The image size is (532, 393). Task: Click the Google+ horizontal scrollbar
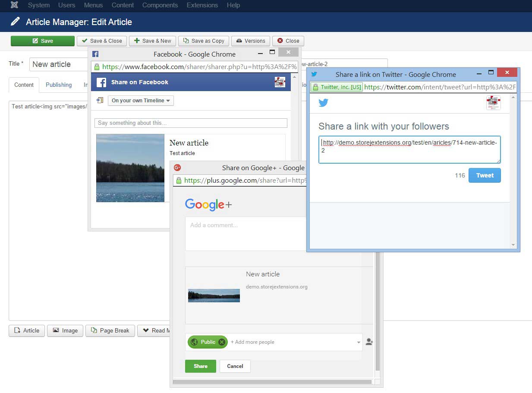(272, 382)
